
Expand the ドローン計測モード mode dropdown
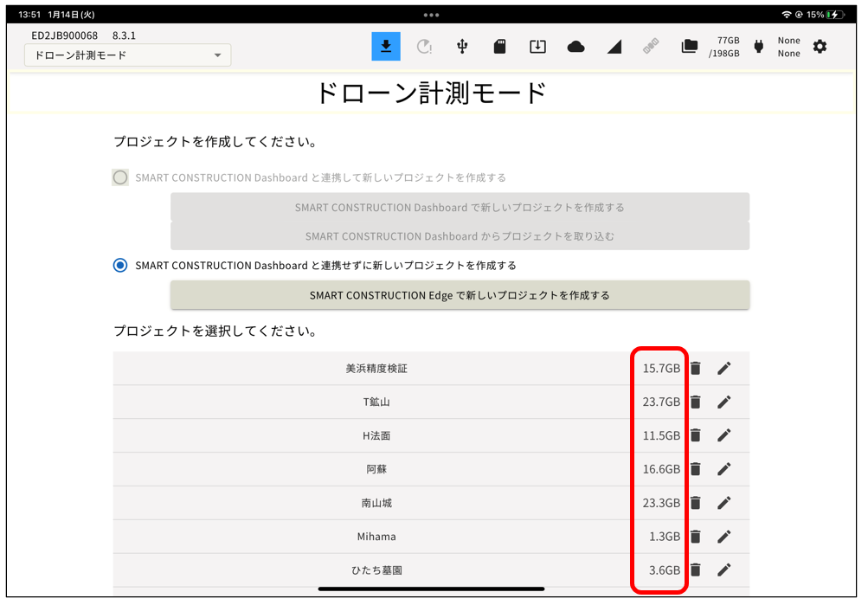click(127, 55)
